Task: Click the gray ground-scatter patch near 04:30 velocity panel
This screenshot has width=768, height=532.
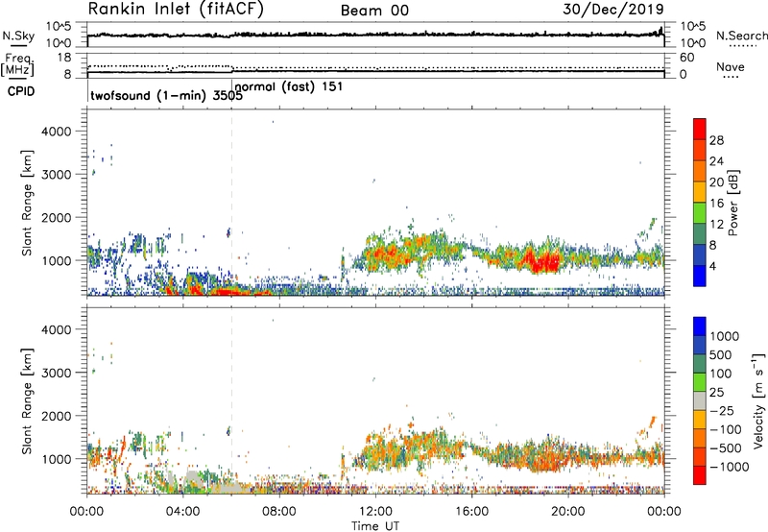Action: coord(195,478)
